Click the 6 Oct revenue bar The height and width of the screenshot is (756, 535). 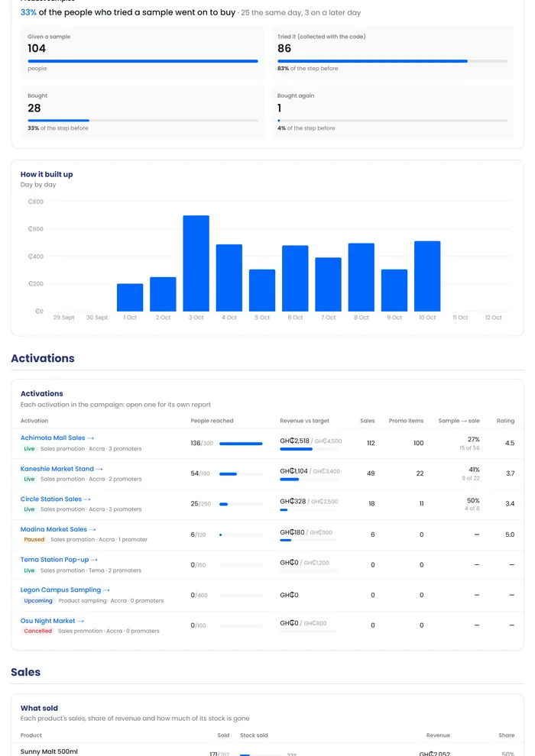click(295, 278)
